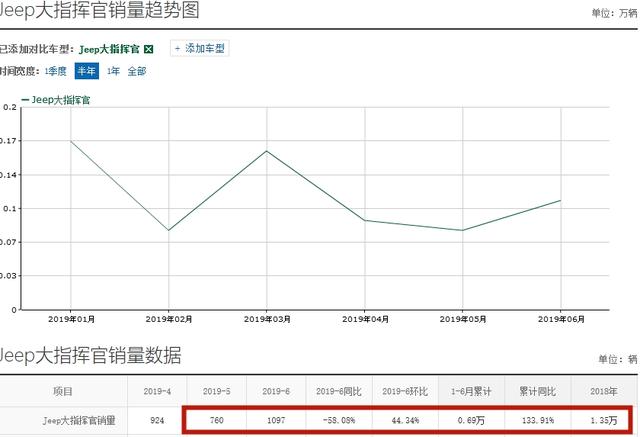Click the 2019年01月 axis label
This screenshot has height=437, width=640.
(71, 319)
